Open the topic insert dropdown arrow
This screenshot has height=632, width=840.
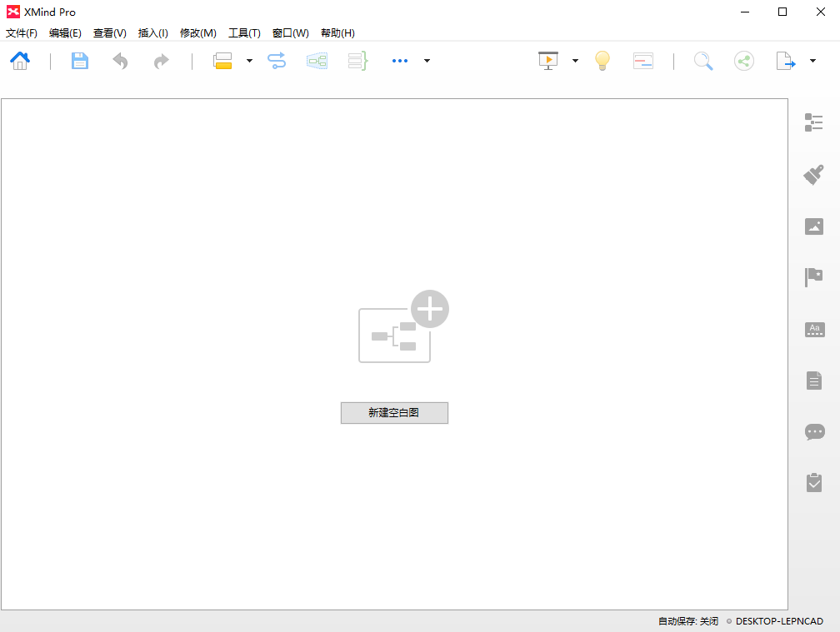tap(249, 61)
